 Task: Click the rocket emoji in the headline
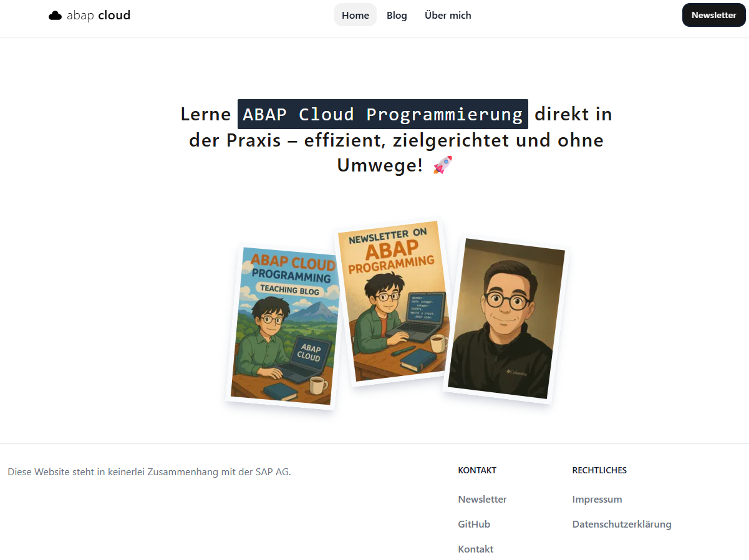442,165
